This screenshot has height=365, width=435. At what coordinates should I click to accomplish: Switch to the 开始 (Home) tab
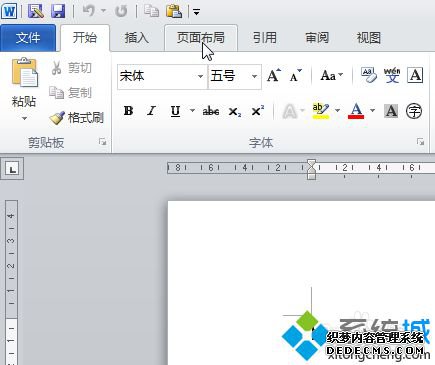click(85, 38)
